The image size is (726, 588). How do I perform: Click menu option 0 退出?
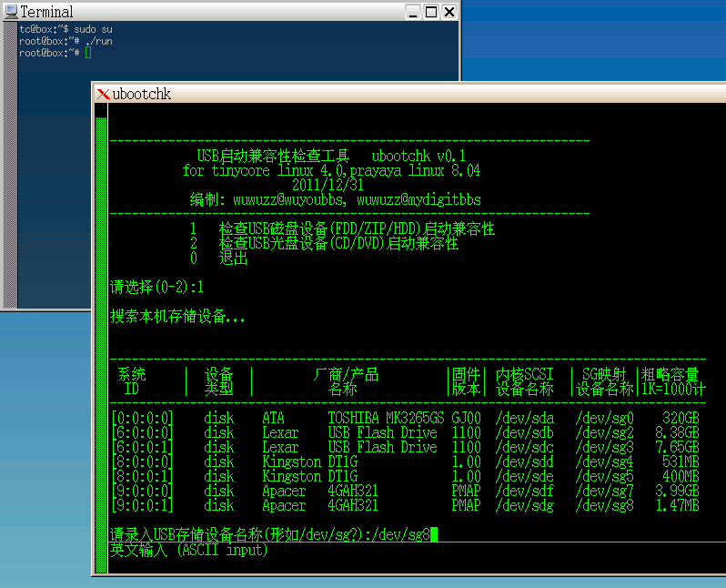(218, 258)
